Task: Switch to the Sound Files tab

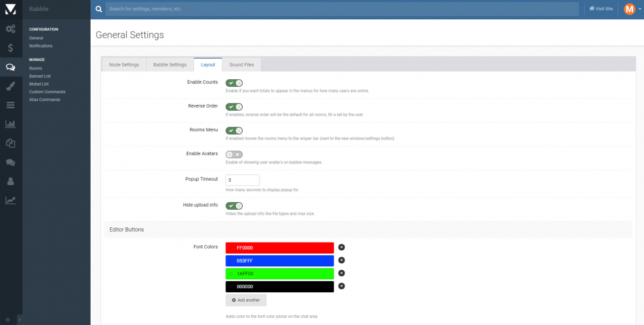Action: click(241, 65)
